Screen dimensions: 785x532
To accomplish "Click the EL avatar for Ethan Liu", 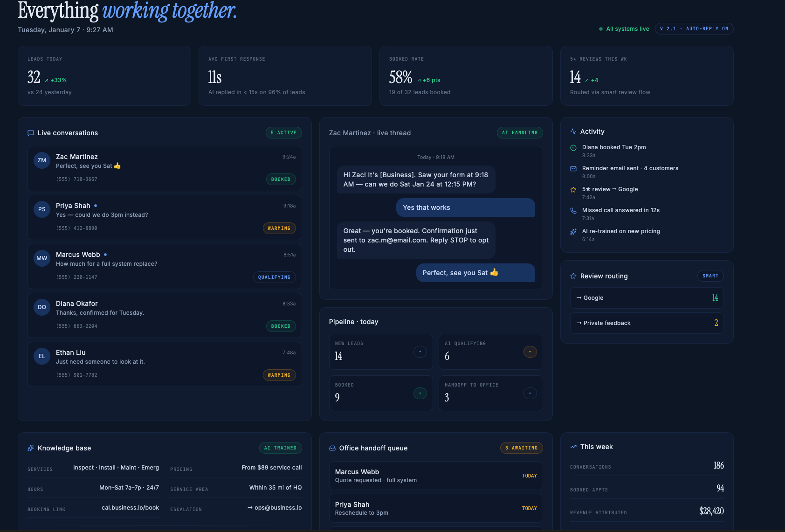I will coord(42,356).
